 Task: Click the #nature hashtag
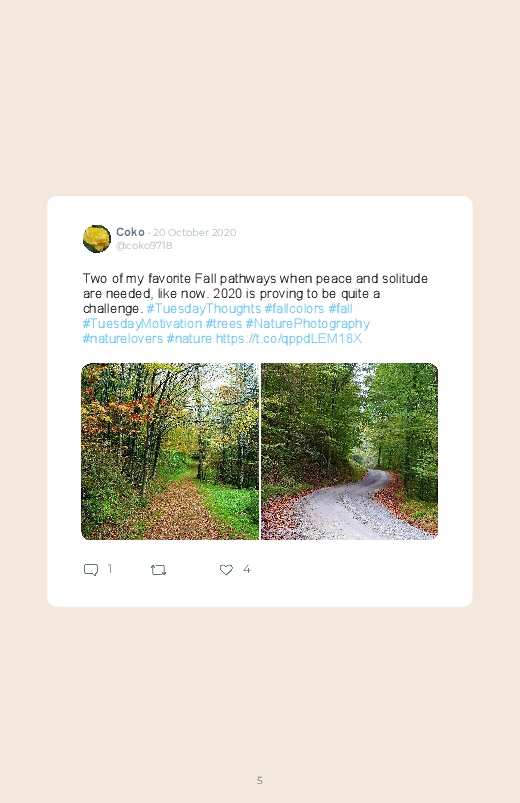click(x=189, y=339)
